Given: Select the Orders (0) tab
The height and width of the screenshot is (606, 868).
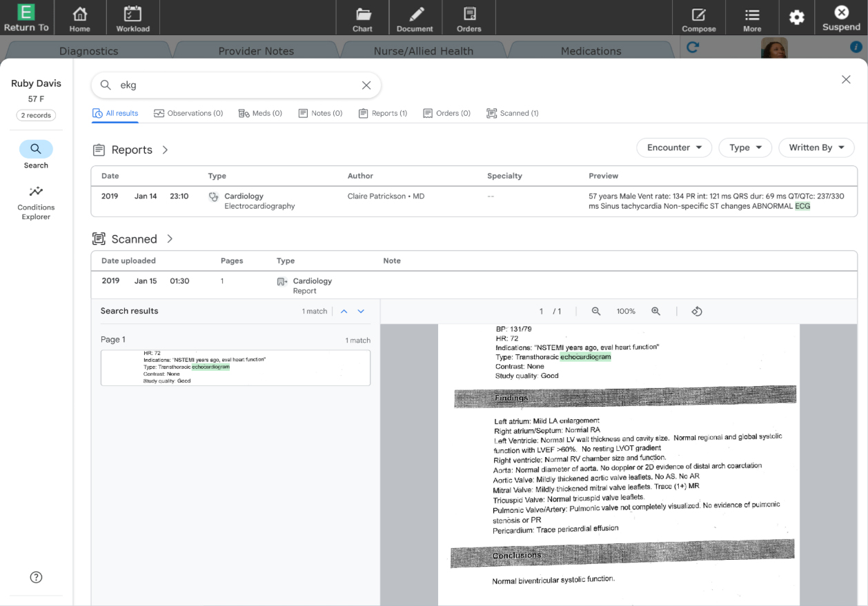Looking at the screenshot, I should (x=447, y=113).
